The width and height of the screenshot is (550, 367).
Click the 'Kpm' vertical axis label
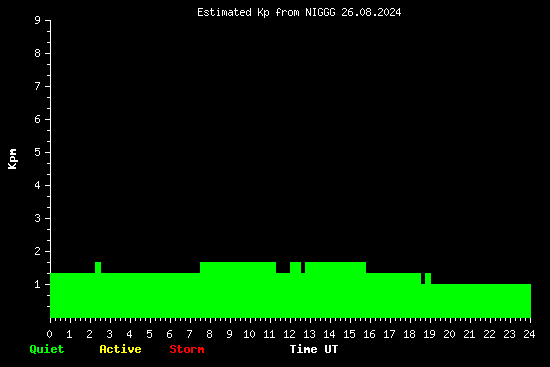point(12,159)
